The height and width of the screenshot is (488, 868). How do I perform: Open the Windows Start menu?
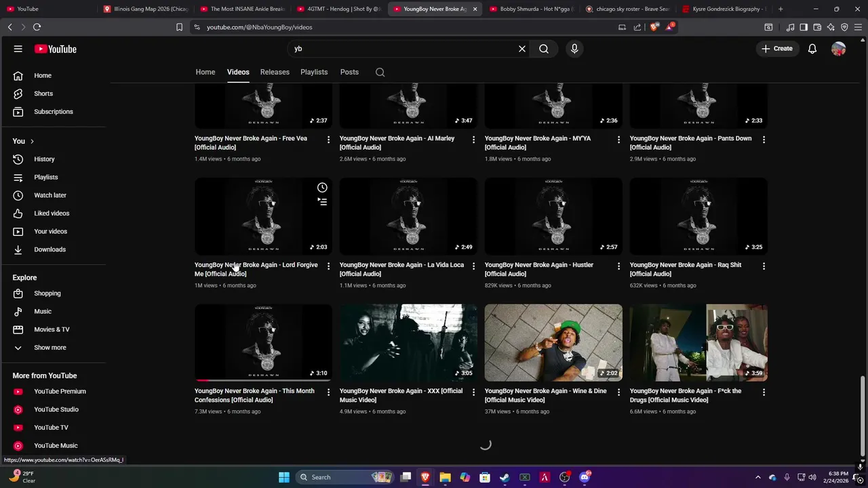pos(284,477)
